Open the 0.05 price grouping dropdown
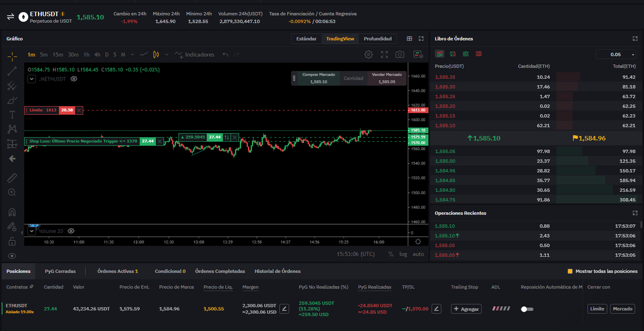 pos(617,54)
